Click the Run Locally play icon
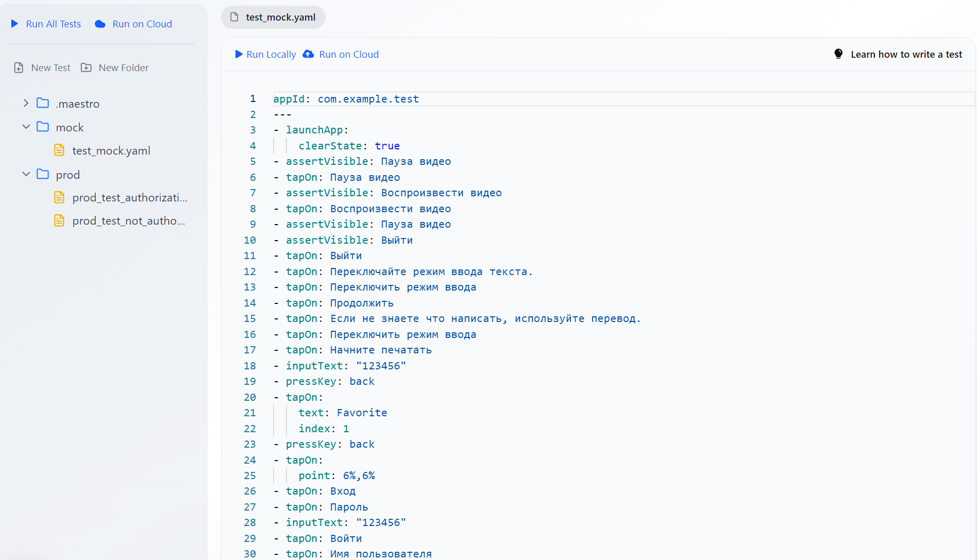 [239, 54]
